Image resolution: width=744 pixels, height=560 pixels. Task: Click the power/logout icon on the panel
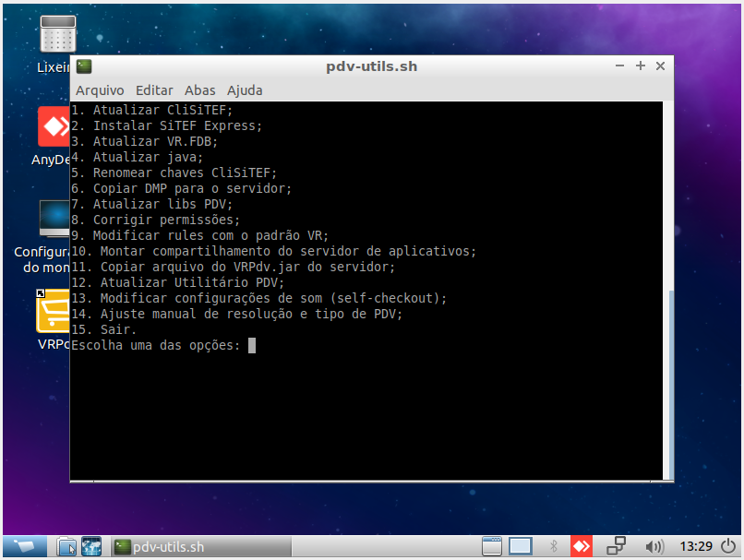point(727,546)
